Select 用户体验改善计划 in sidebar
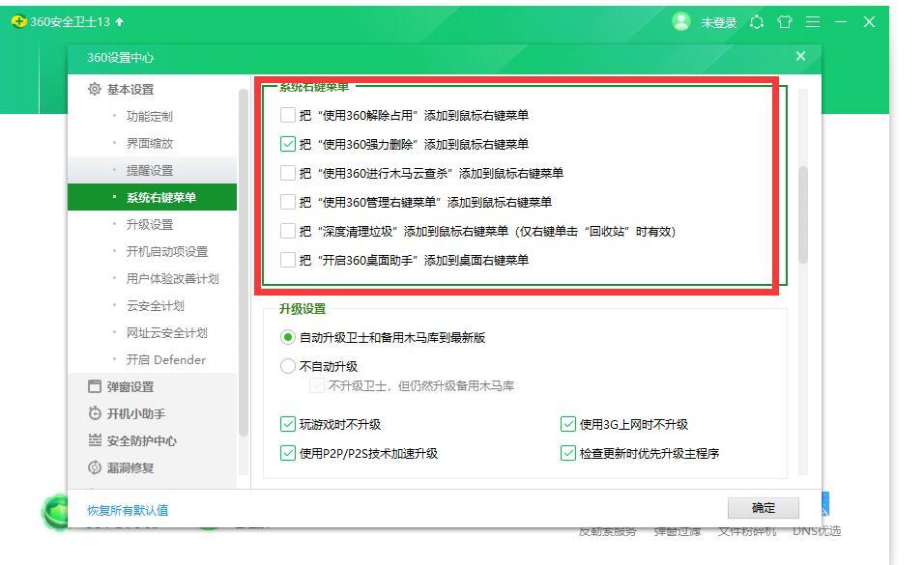 (x=152, y=279)
